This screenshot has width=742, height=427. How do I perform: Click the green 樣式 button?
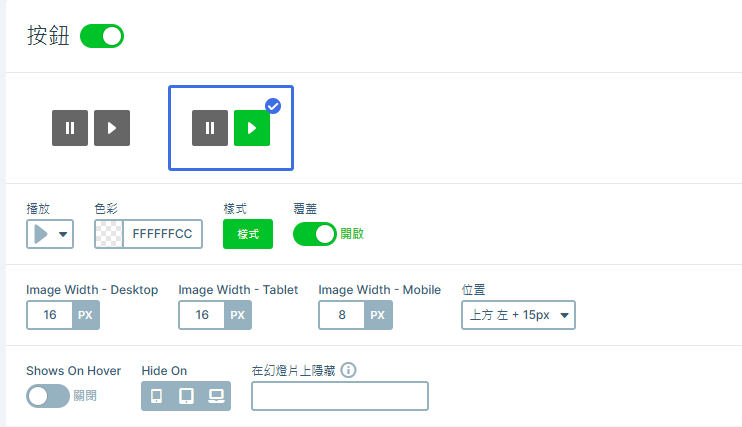click(x=248, y=234)
